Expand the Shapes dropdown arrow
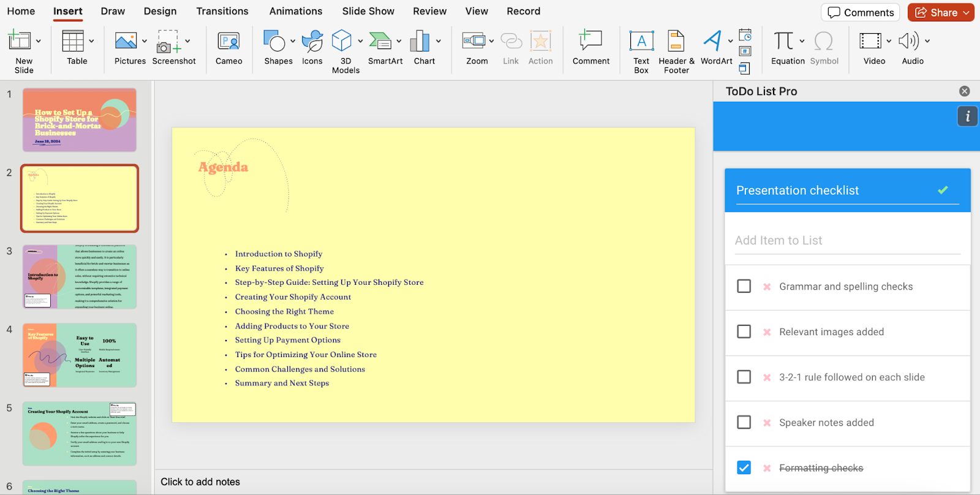 click(293, 41)
